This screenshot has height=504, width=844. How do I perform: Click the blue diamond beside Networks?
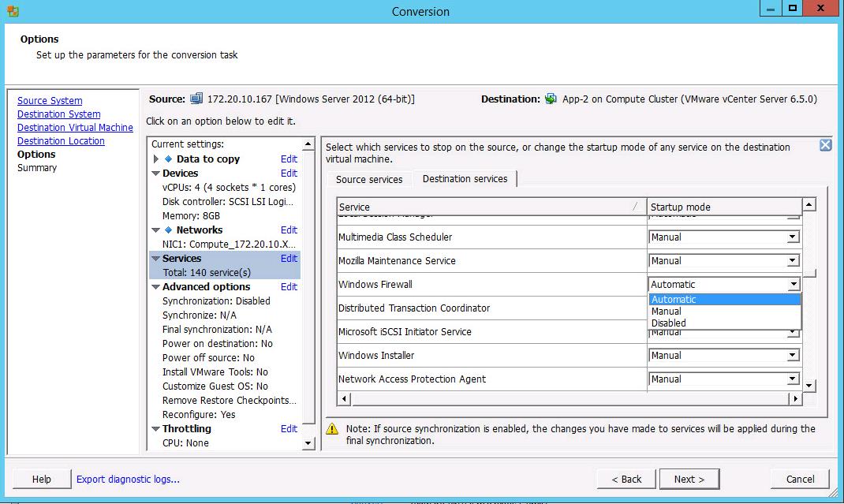pyautogui.click(x=169, y=230)
